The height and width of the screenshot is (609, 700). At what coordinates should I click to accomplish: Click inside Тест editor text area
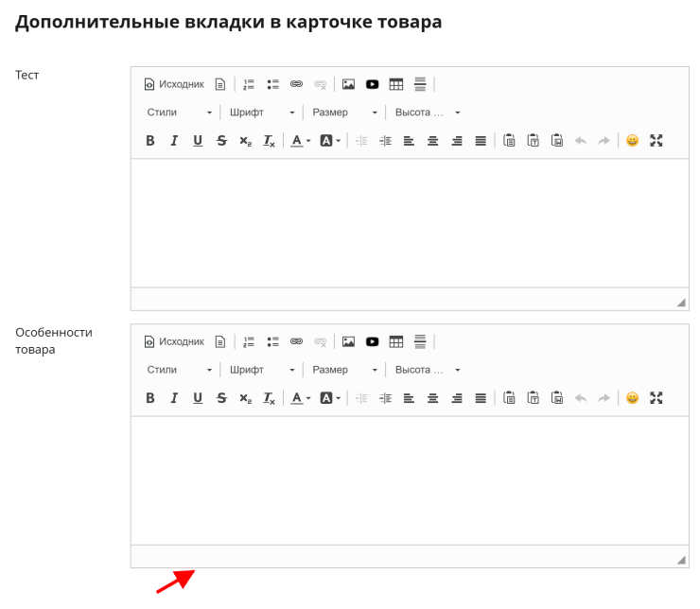(410, 223)
